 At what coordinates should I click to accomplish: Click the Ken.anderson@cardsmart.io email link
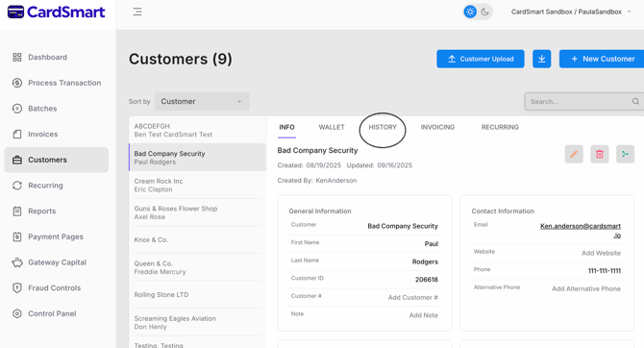coord(581,231)
